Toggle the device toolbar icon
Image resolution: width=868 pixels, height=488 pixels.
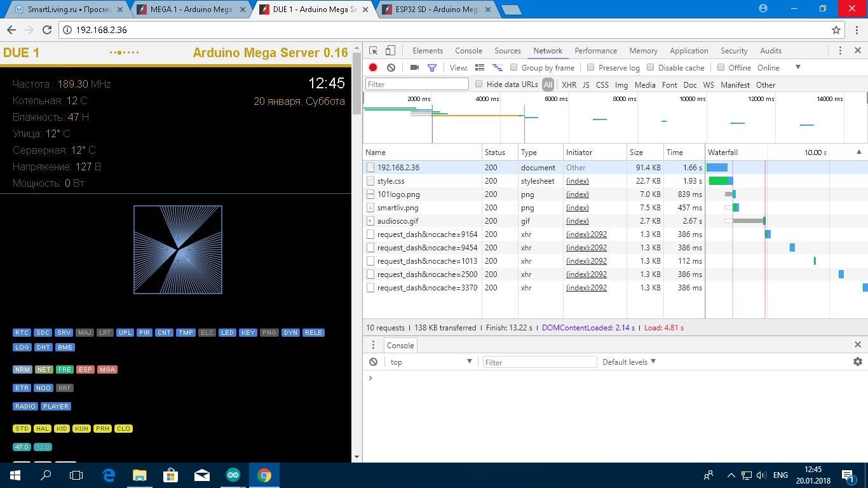pos(390,51)
